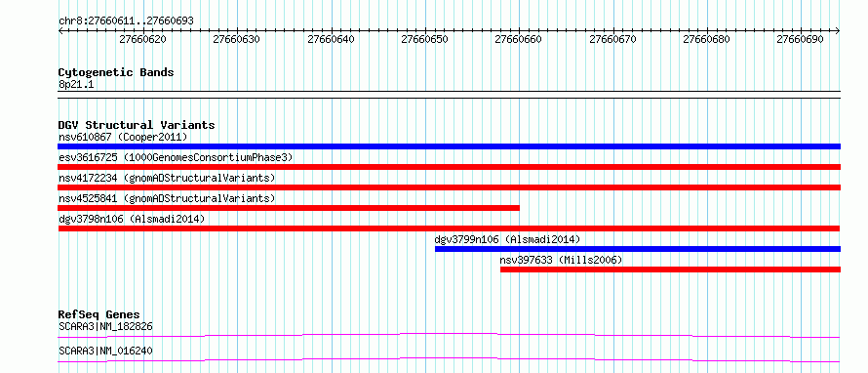
Task: Open the dgv3798n106 (Alsmadi2014) label
Action: pos(132,219)
